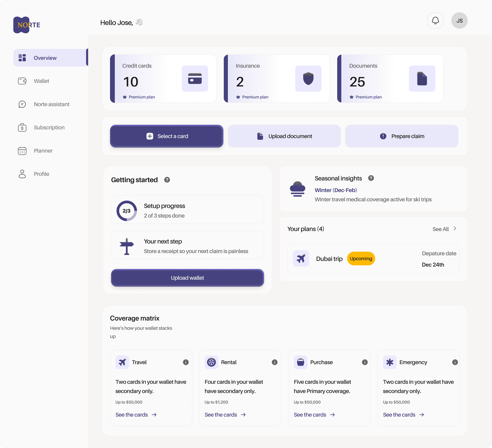492x448 pixels.
Task: Open the notifications bell icon
Action: (x=435, y=21)
